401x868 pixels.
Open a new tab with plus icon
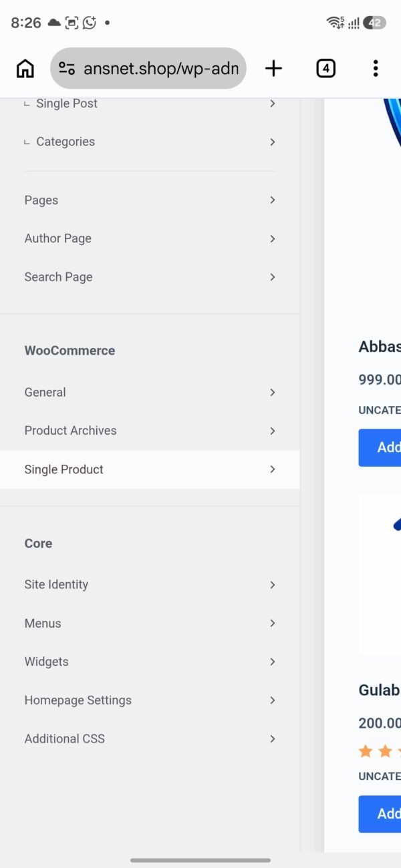point(273,68)
